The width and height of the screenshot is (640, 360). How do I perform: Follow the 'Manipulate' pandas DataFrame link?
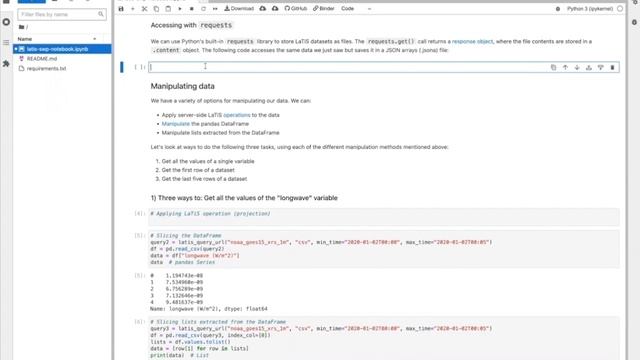click(x=176, y=124)
